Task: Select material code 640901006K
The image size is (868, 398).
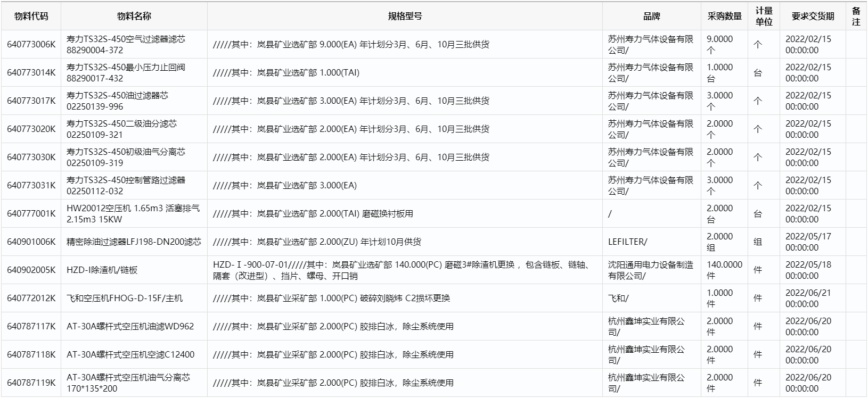Action: coord(31,242)
